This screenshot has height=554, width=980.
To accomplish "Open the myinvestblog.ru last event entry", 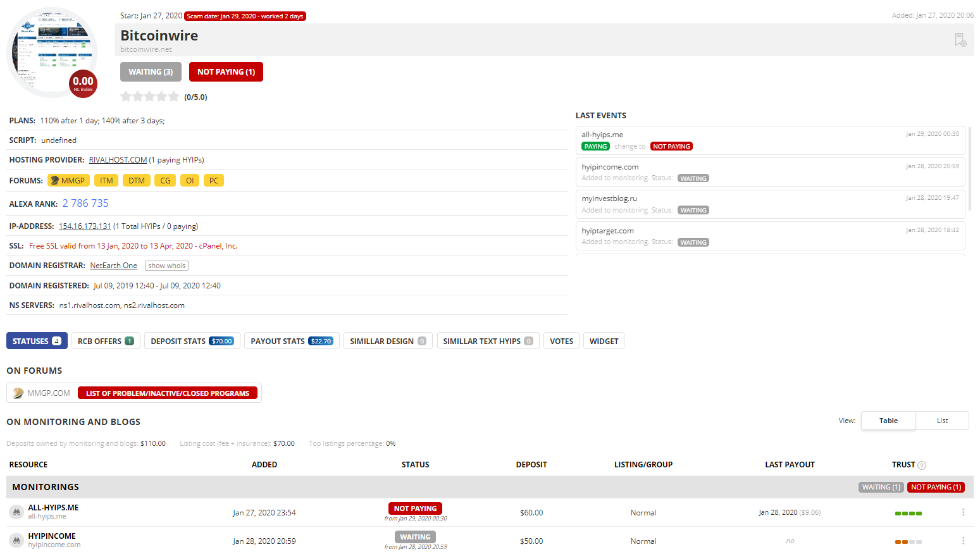I will point(770,204).
